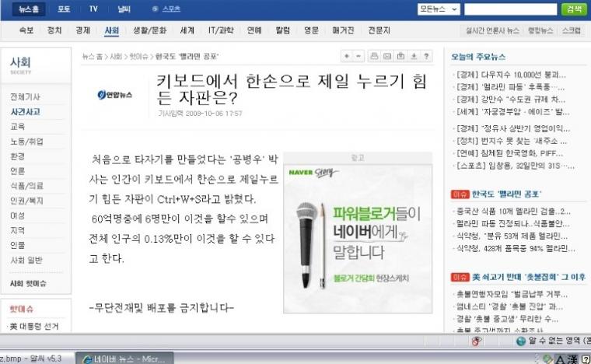Switch to the 네이버 뉴스 taskbar window
This screenshot has height=364, width=591.
pos(125,359)
